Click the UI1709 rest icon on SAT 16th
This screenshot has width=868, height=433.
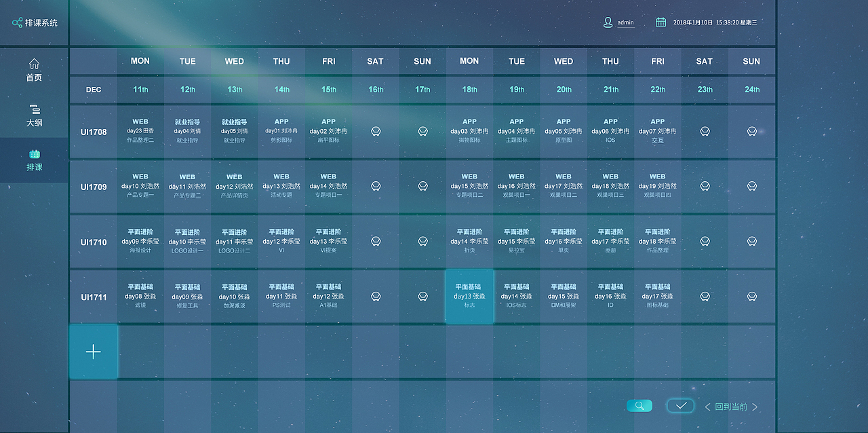(x=376, y=186)
